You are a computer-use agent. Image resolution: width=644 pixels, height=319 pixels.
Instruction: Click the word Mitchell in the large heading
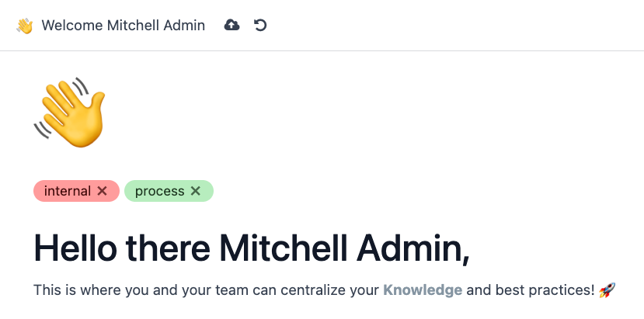click(284, 248)
